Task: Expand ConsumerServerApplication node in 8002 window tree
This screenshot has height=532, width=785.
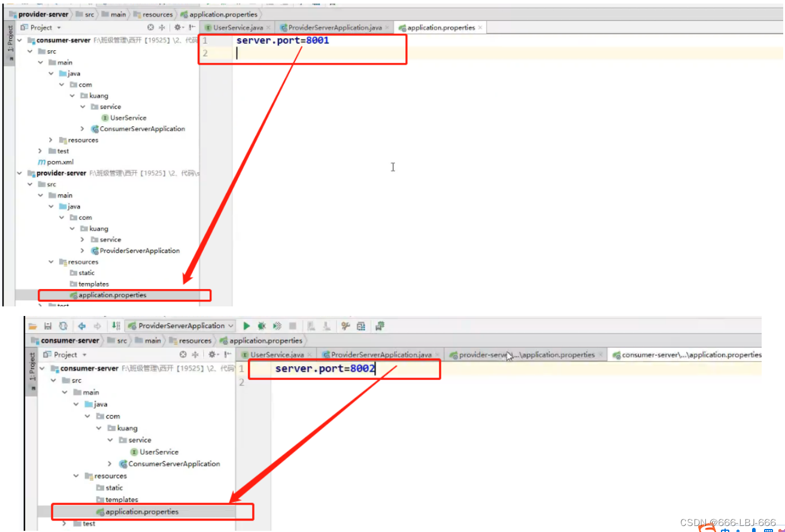Action: click(111, 464)
